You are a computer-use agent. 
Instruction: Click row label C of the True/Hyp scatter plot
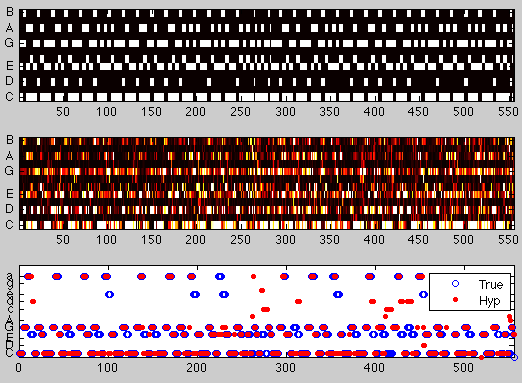9,353
